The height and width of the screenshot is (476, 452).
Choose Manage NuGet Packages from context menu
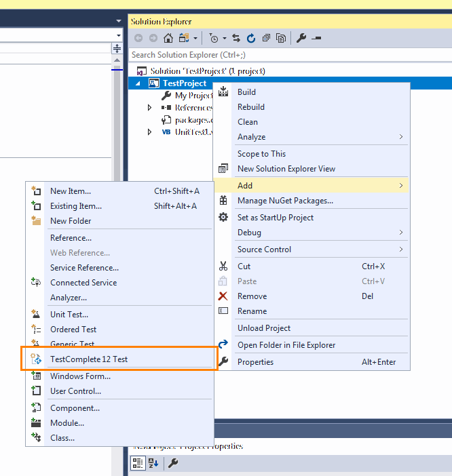point(285,201)
